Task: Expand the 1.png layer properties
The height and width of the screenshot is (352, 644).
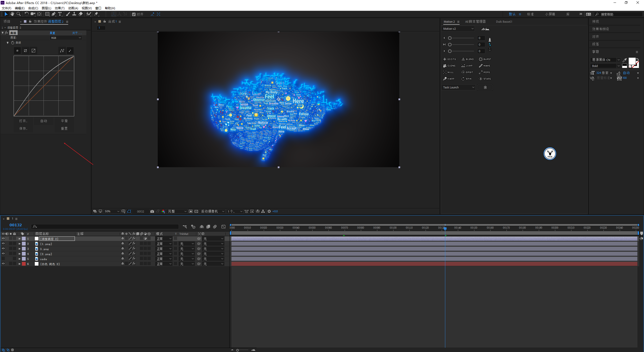Action: [20, 244]
